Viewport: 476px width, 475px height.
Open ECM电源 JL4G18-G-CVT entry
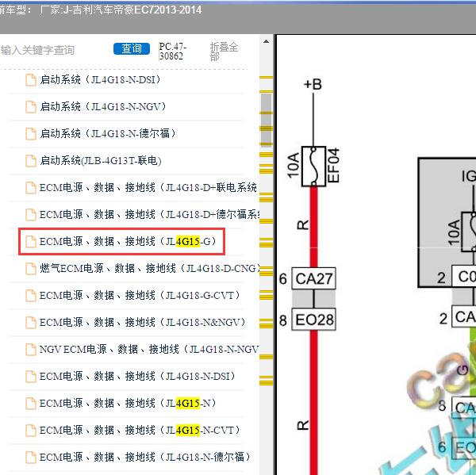(x=140, y=295)
